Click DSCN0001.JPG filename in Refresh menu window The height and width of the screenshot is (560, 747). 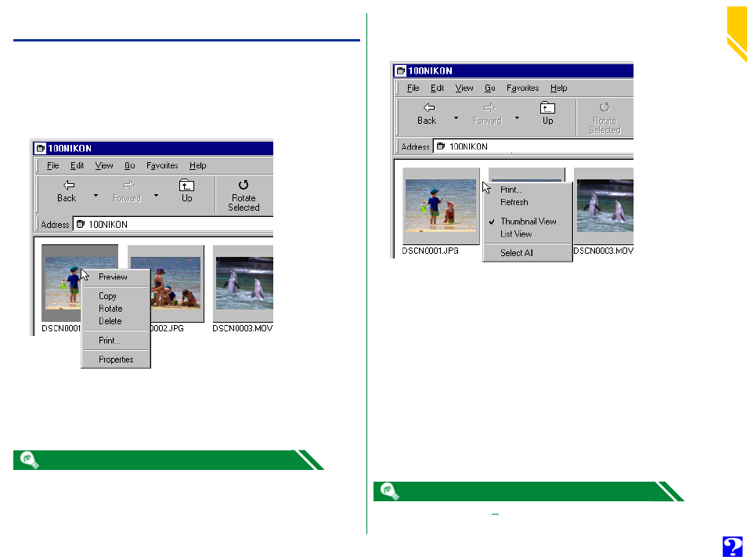point(430,251)
